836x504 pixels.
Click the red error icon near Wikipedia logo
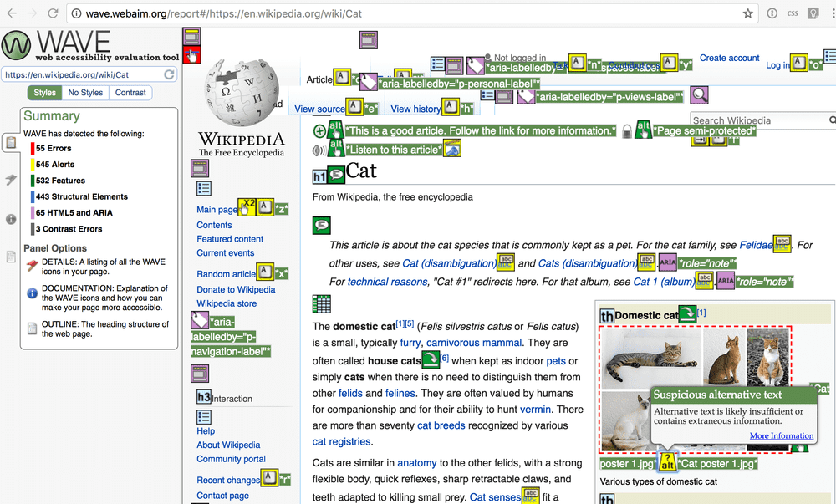(192, 54)
